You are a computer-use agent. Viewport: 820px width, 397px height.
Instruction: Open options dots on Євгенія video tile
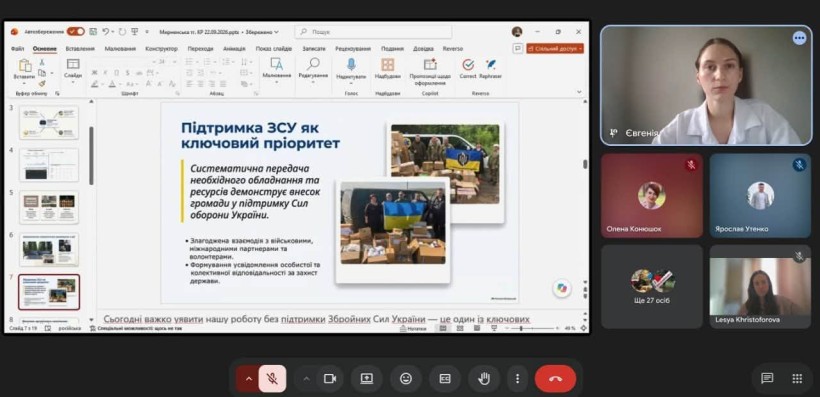(799, 38)
